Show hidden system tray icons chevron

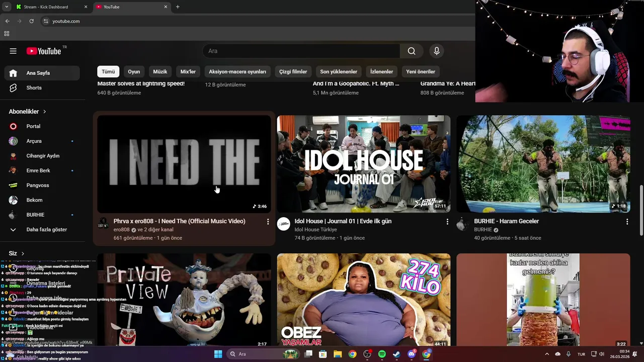click(547, 354)
